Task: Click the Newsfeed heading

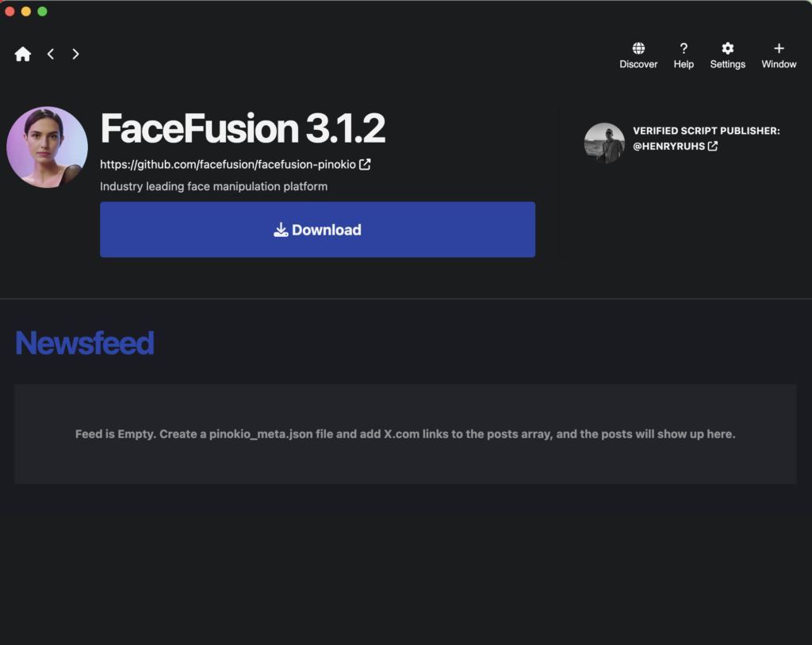Action: (85, 342)
